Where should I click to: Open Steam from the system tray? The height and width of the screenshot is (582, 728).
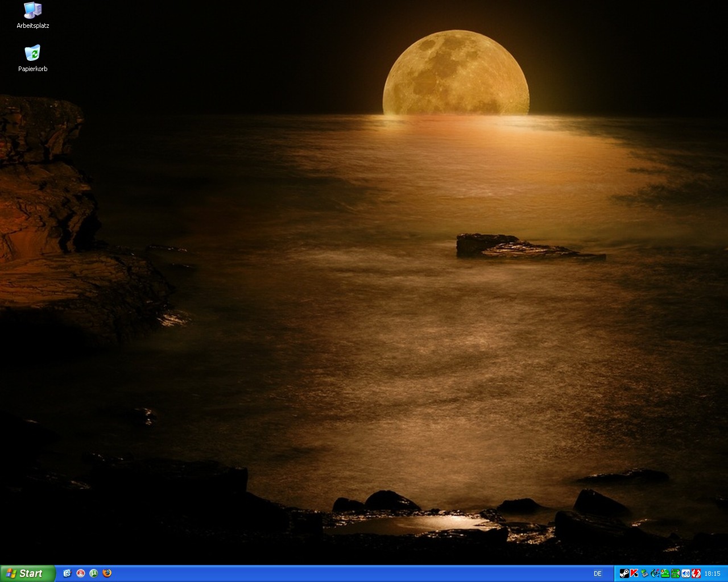pyautogui.click(x=624, y=574)
